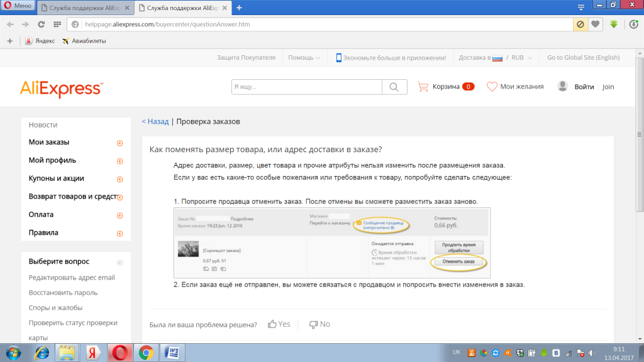Open Мои желания wishlist
The width and height of the screenshot is (644, 362).
(x=515, y=87)
